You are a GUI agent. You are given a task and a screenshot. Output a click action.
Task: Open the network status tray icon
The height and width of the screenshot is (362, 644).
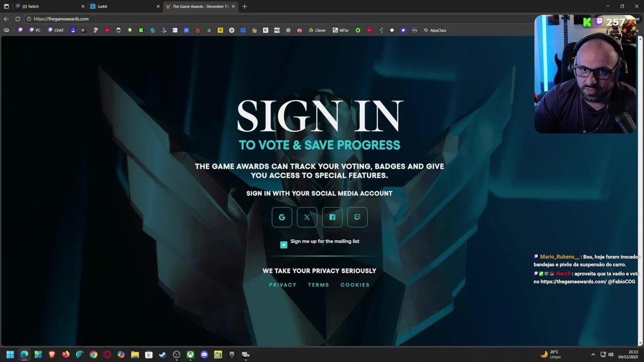603,354
